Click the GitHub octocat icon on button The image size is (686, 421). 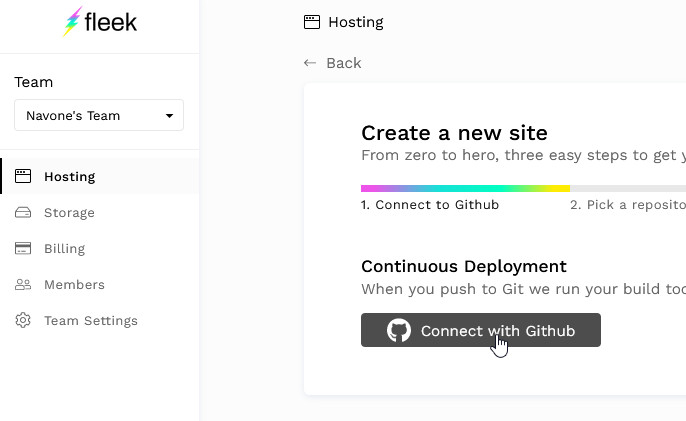click(x=399, y=331)
